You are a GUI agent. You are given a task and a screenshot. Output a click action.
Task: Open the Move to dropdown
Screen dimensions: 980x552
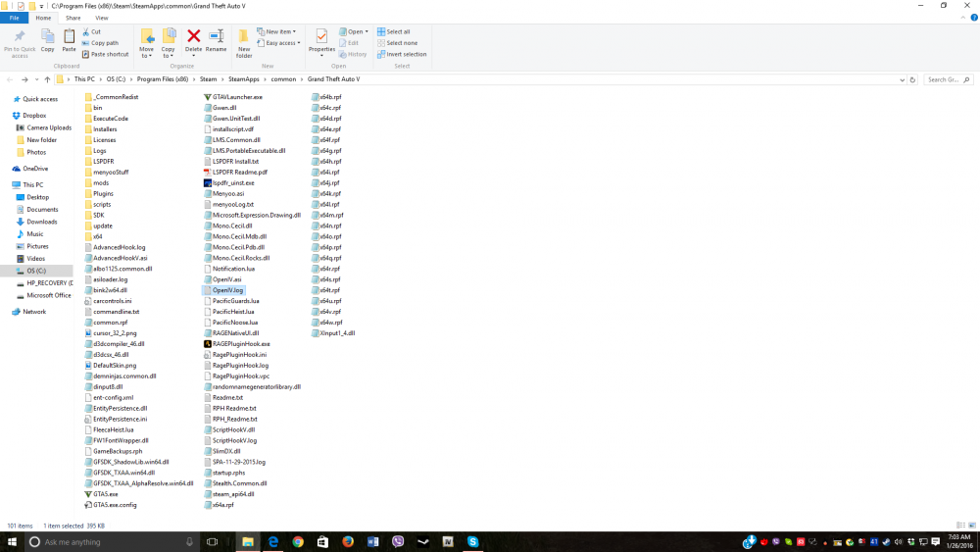tap(146, 43)
